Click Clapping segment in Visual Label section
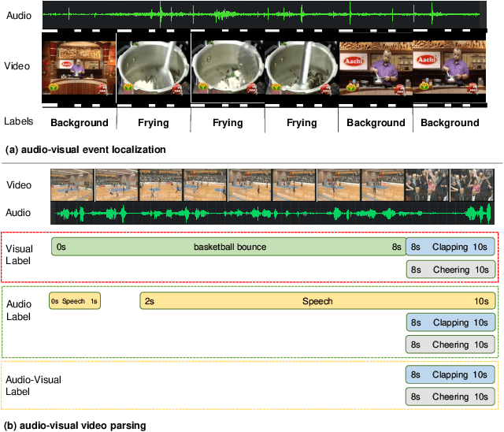Screen dimensions: 504x432 [x=450, y=247]
